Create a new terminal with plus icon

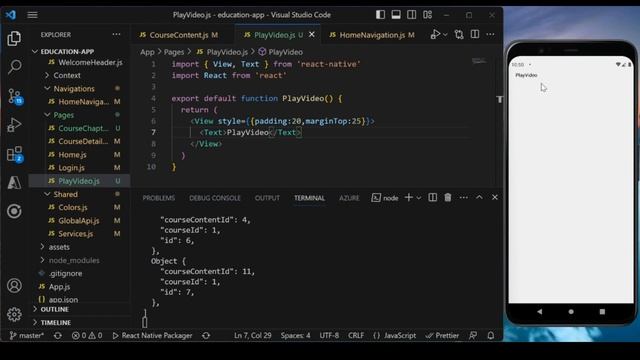pyautogui.click(x=409, y=198)
